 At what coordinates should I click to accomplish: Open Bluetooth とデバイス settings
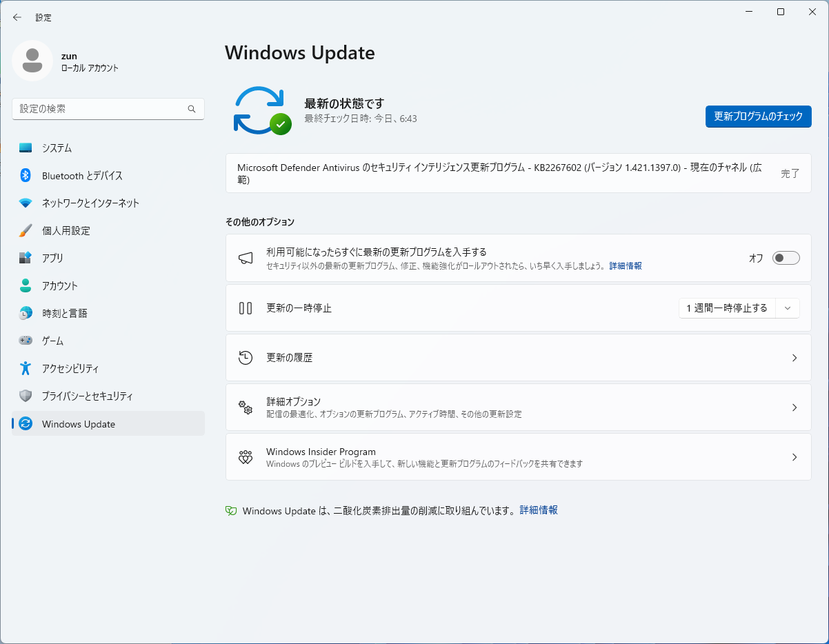pyautogui.click(x=108, y=176)
